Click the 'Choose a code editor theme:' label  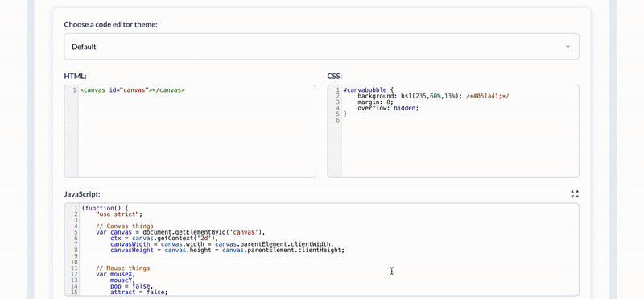coord(111,25)
